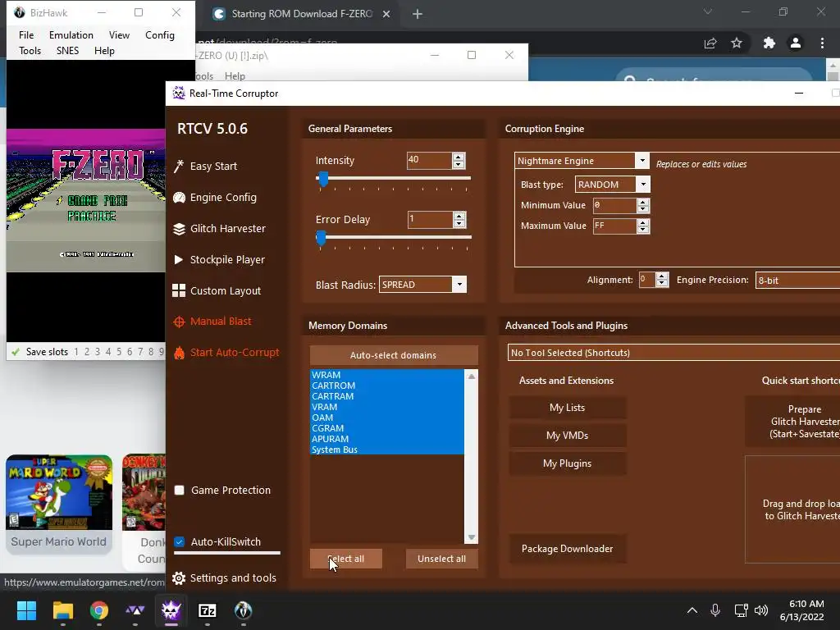This screenshot has width=840, height=630.
Task: Click Unselect all domains button
Action: [441, 559]
